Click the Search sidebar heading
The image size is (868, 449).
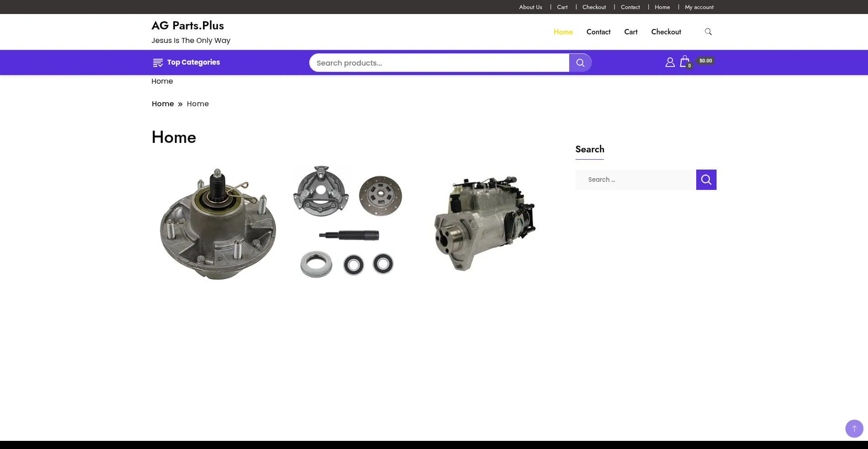[590, 149]
